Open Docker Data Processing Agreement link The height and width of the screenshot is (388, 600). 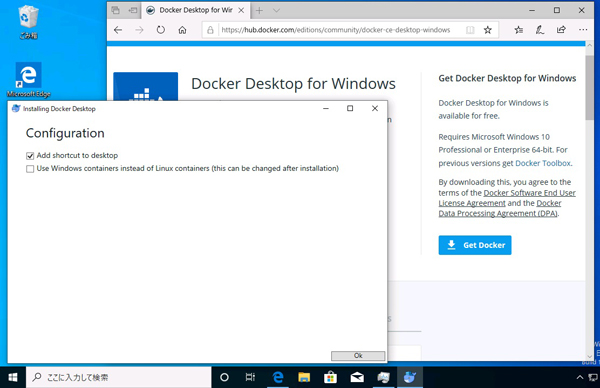(x=500, y=209)
